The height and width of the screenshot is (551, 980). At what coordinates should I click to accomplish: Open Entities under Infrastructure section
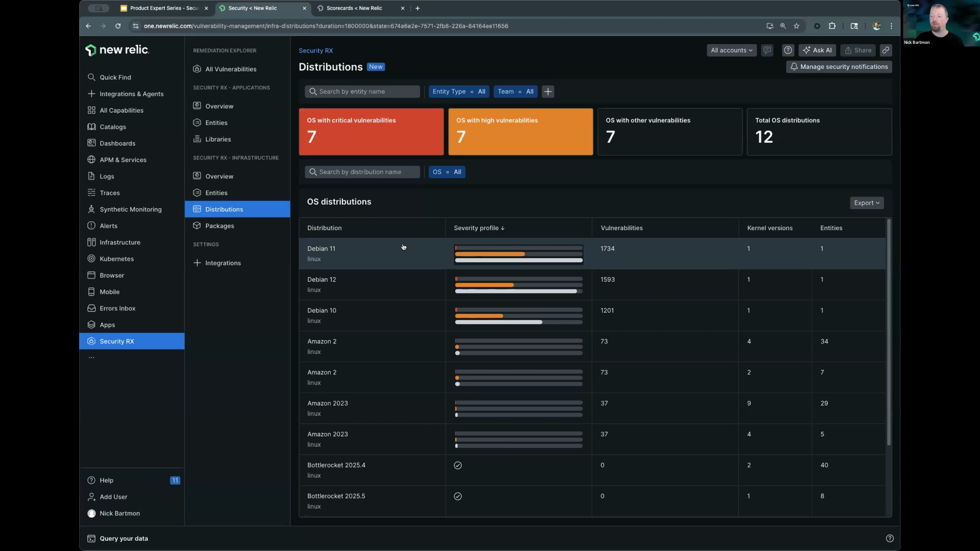click(x=216, y=193)
